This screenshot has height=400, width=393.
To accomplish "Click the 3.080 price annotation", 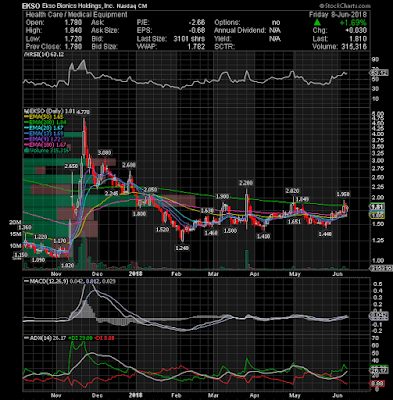I will (104, 153).
